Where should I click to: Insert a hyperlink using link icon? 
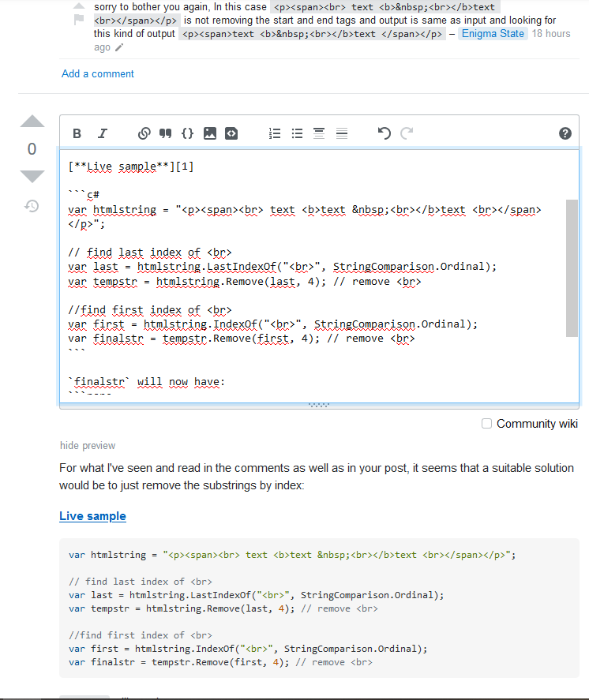[x=144, y=133]
